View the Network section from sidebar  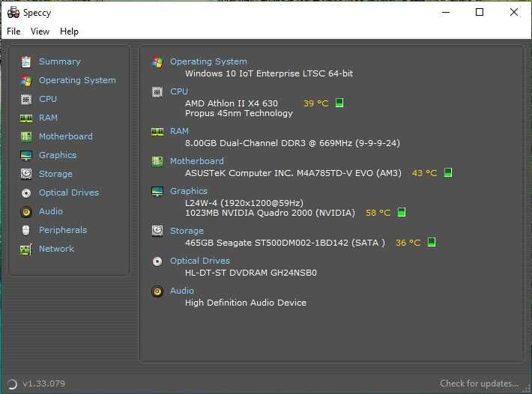click(x=56, y=249)
